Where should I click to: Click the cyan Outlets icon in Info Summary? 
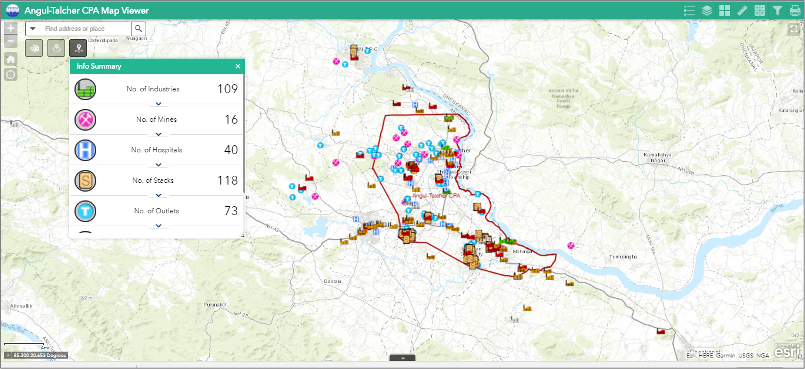click(85, 210)
